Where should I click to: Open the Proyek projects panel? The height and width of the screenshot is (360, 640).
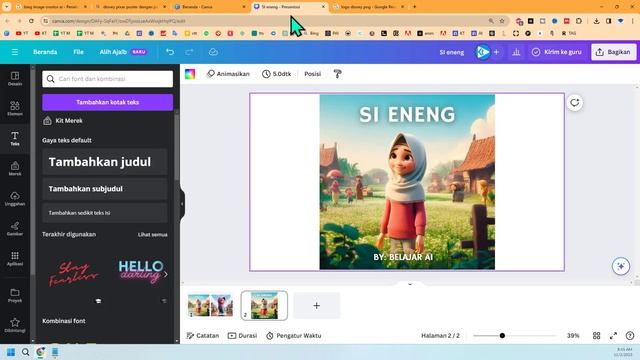pyautogui.click(x=15, y=295)
